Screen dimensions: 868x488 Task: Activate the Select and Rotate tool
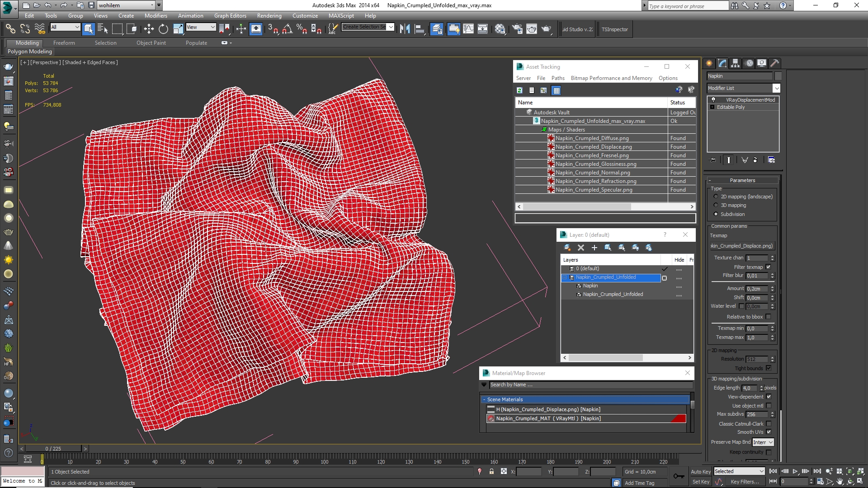click(163, 29)
